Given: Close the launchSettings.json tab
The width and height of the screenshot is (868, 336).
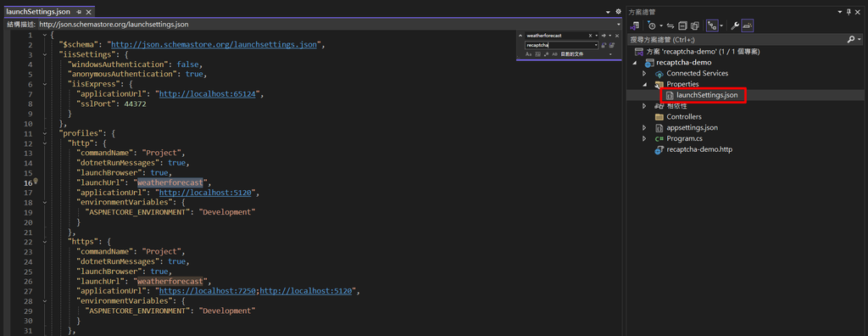Looking at the screenshot, I should pyautogui.click(x=87, y=12).
